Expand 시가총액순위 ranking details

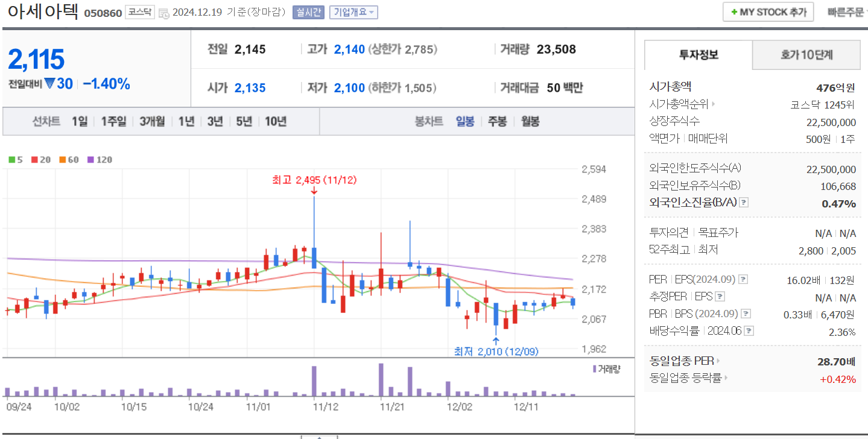coord(715,104)
